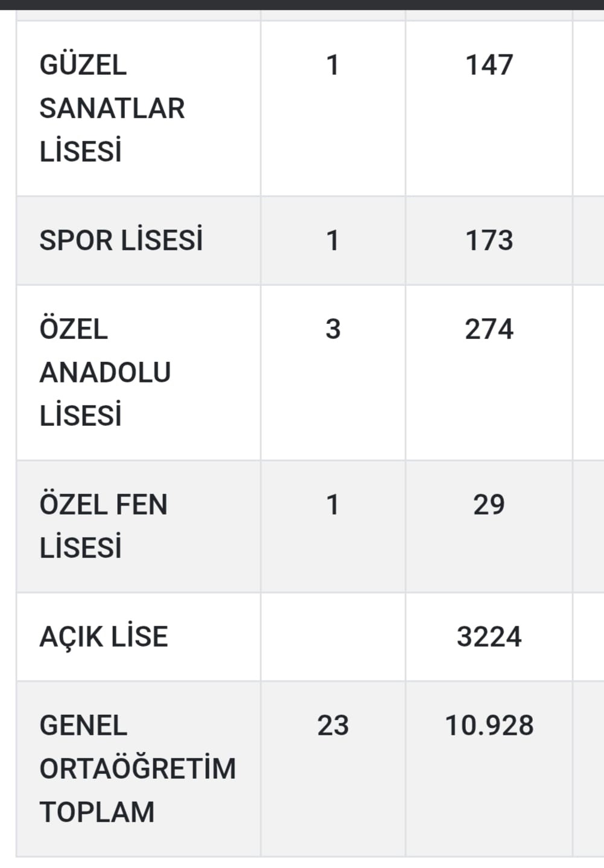
Task: Select the 10.928 total value
Action: point(489,726)
